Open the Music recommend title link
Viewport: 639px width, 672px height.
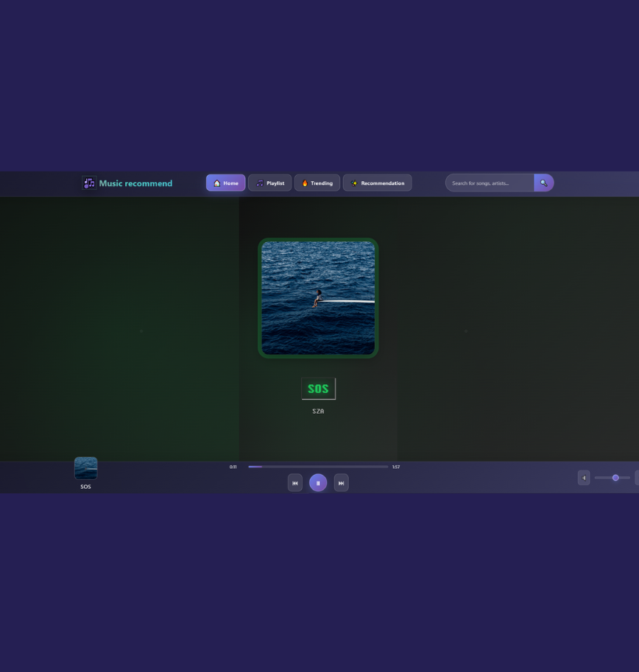click(135, 183)
